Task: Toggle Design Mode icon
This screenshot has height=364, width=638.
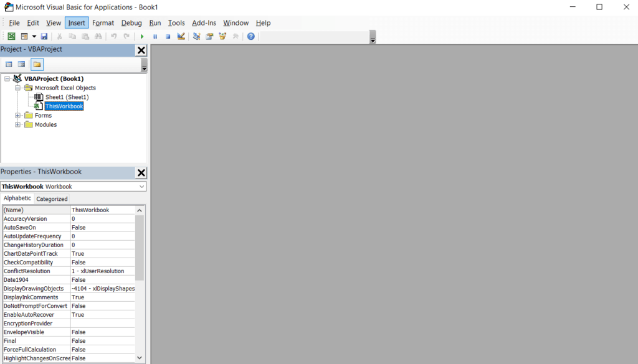Action: point(181,37)
